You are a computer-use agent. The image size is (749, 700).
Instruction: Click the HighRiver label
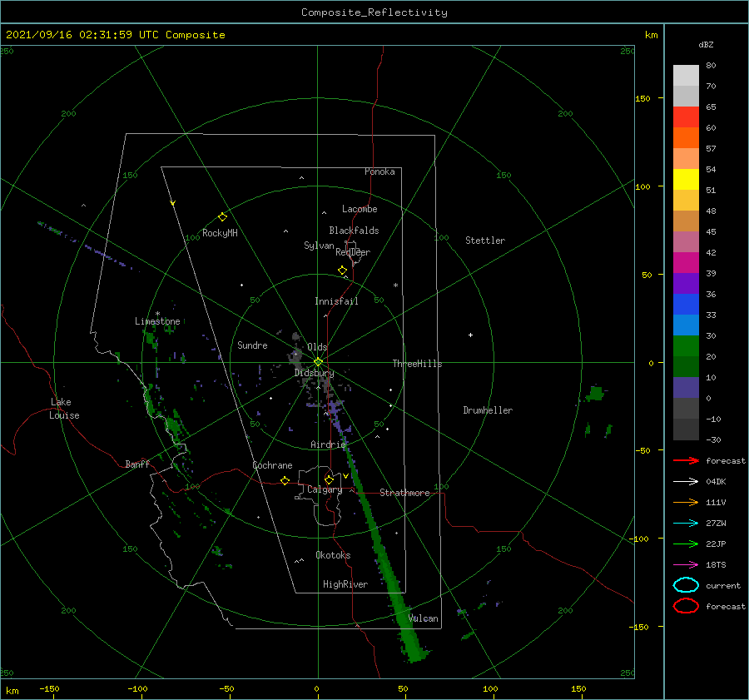pos(345,584)
